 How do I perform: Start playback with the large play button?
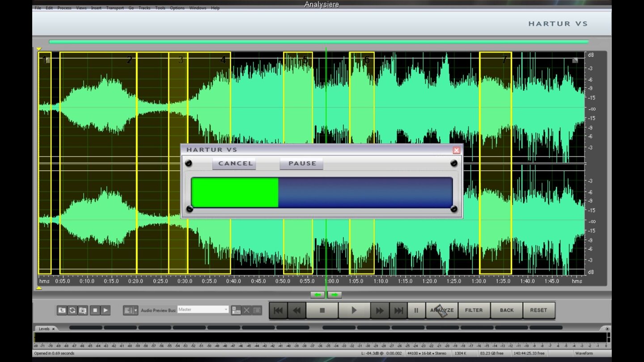pos(354,310)
